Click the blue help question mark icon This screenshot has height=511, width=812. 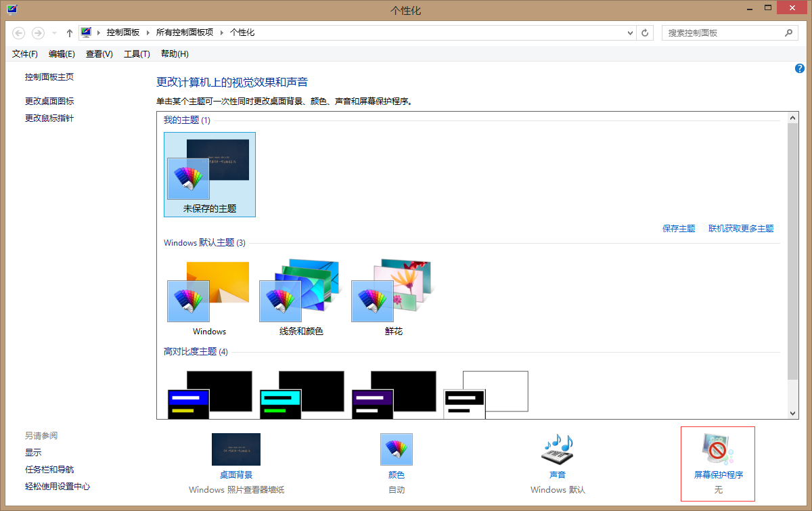click(x=800, y=68)
